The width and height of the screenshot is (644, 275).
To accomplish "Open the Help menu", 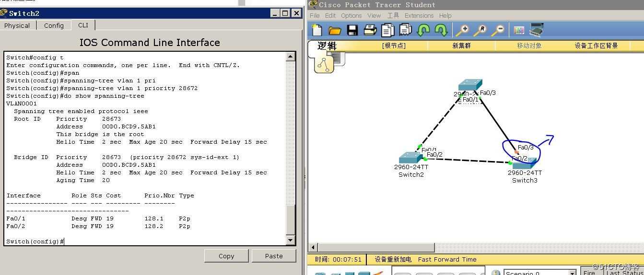I will [x=445, y=15].
